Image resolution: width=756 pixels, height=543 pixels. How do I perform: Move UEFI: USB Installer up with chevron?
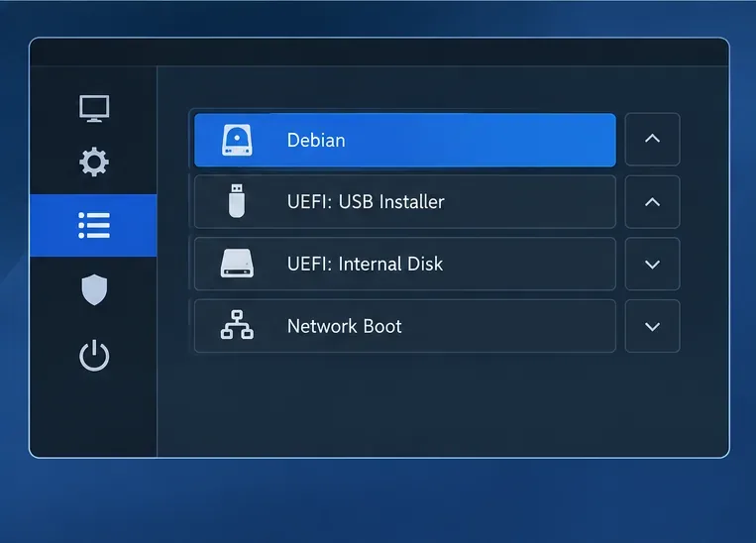click(652, 201)
